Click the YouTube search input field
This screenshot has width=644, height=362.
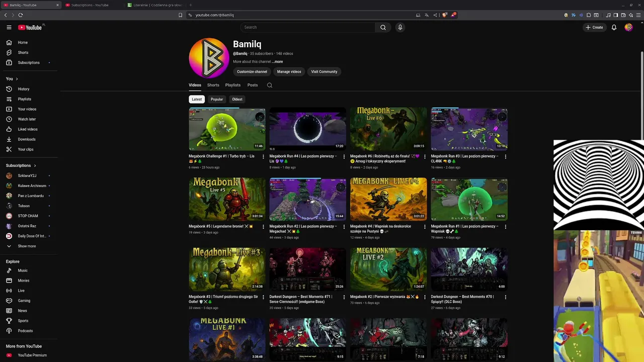coord(307,27)
